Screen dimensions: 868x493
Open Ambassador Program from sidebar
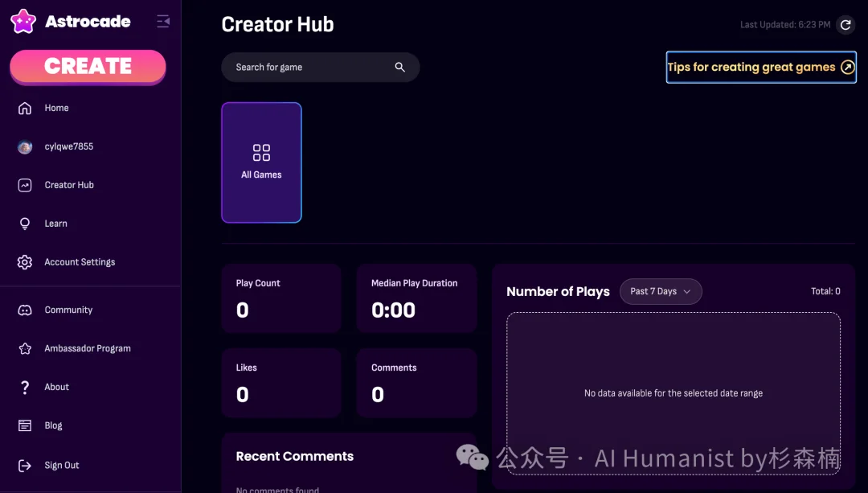tap(87, 348)
